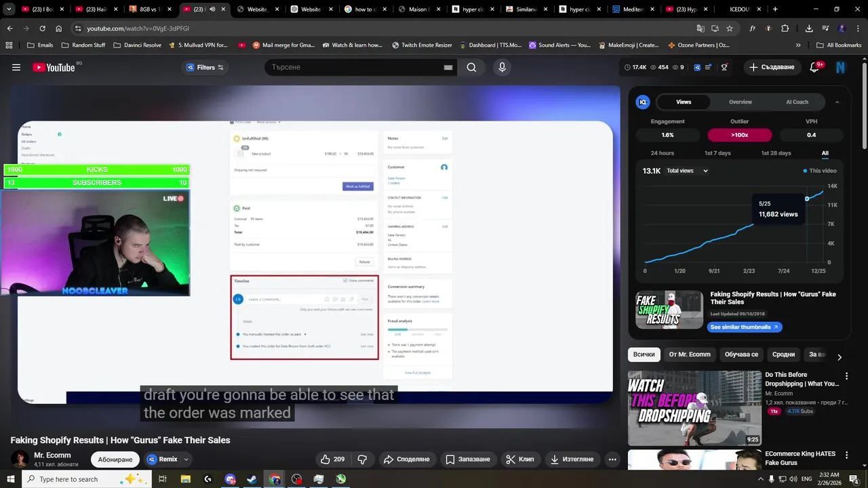
Task: Like the video with thumbs up
Action: pyautogui.click(x=332, y=460)
